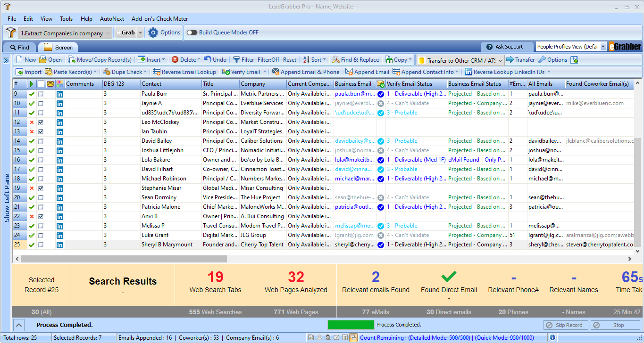Image resolution: width=644 pixels, height=343 pixels.
Task: Click the Append Email tool
Action: [x=367, y=72]
